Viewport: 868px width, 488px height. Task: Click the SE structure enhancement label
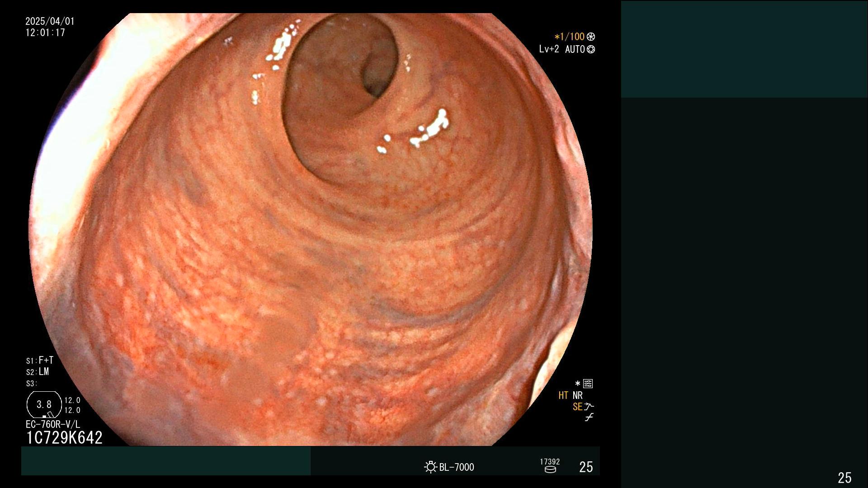pos(577,407)
